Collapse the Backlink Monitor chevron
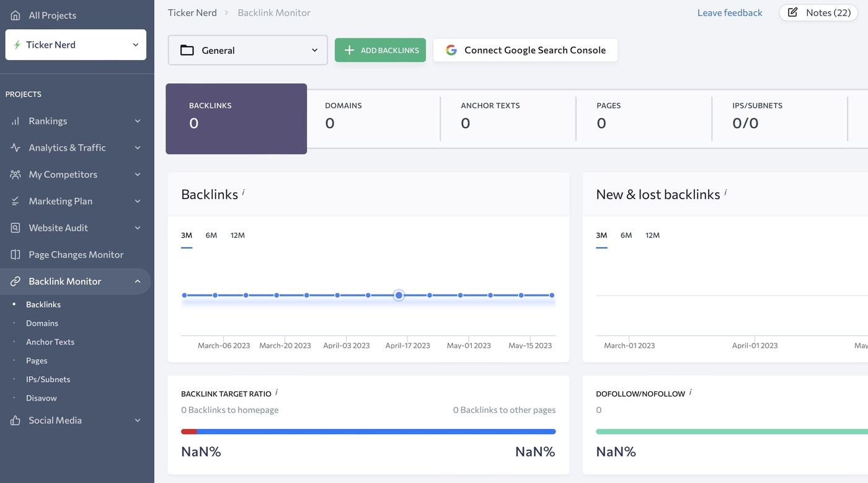868x483 pixels. pos(138,281)
